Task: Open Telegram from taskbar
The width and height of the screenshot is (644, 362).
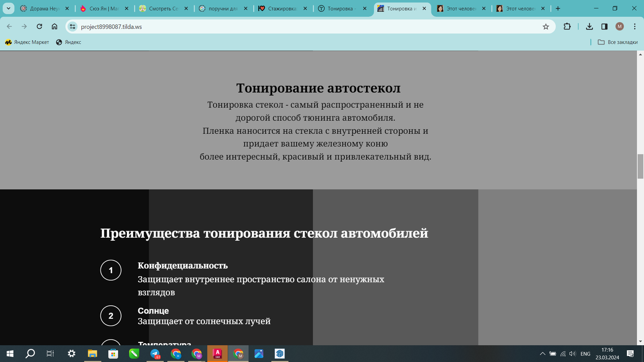Action: (155, 354)
